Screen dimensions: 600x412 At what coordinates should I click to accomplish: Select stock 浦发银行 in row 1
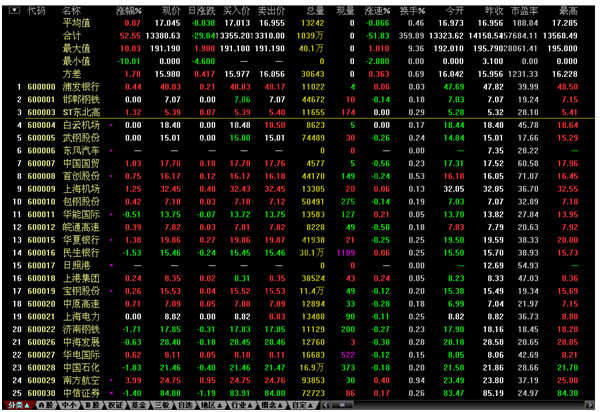click(x=81, y=87)
